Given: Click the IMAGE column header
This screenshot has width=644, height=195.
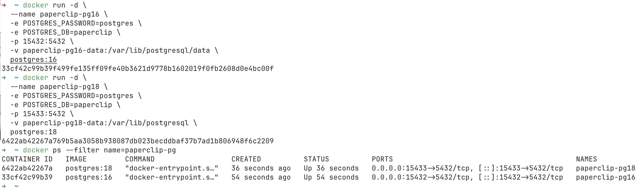Looking at the screenshot, I should pos(76,159).
